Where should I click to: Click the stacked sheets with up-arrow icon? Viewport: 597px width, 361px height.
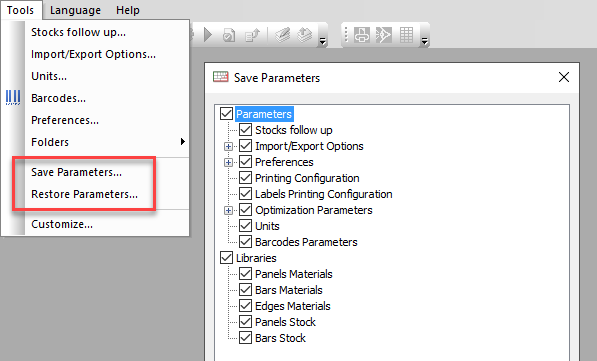305,35
